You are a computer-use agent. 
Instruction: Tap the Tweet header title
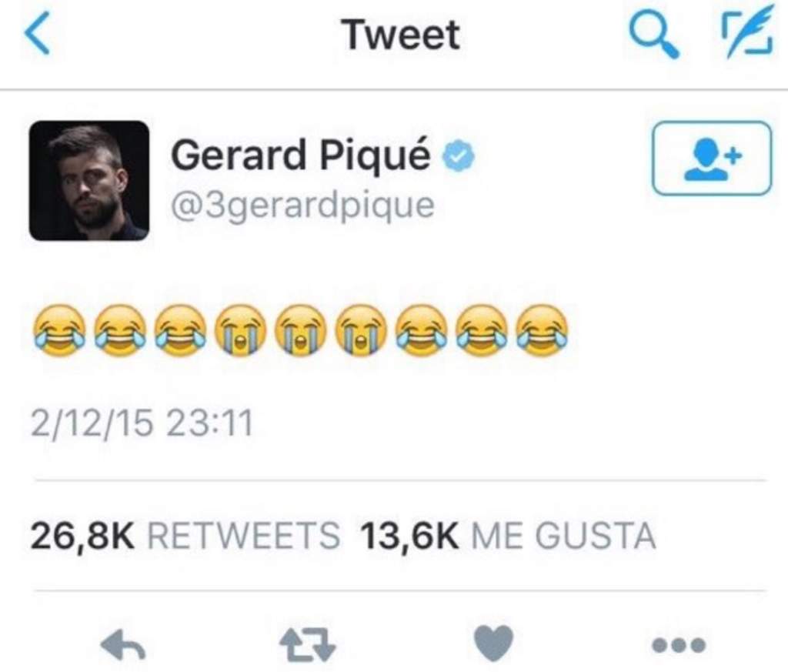[401, 35]
